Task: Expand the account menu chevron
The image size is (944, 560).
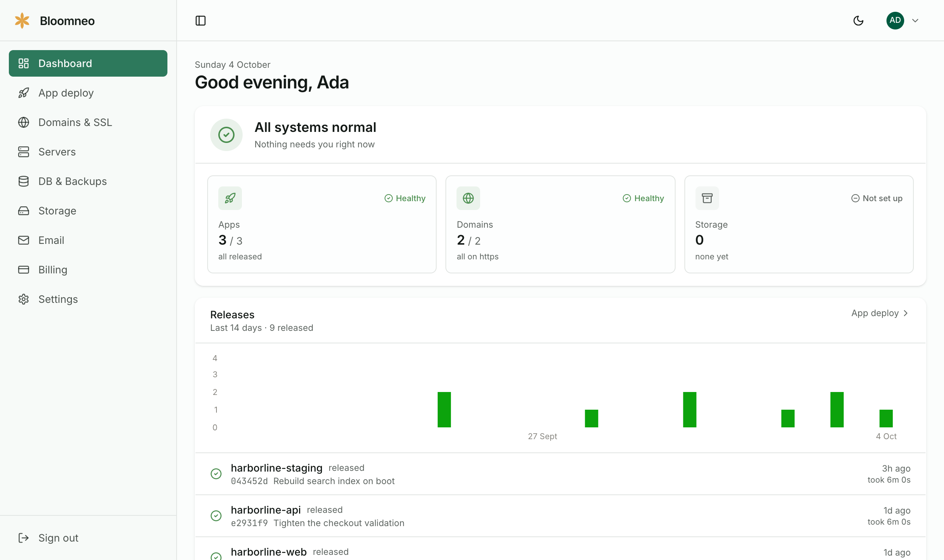Action: 915,20
